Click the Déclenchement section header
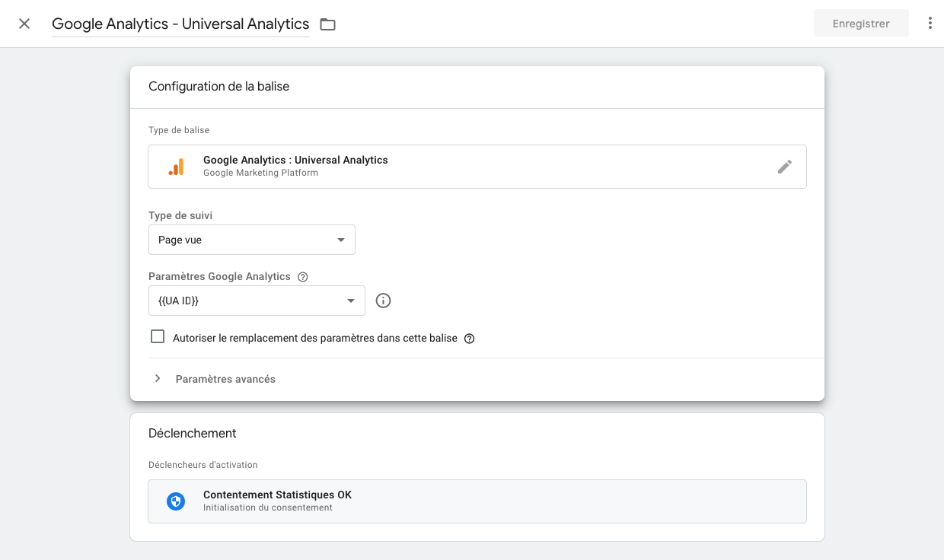 193,434
